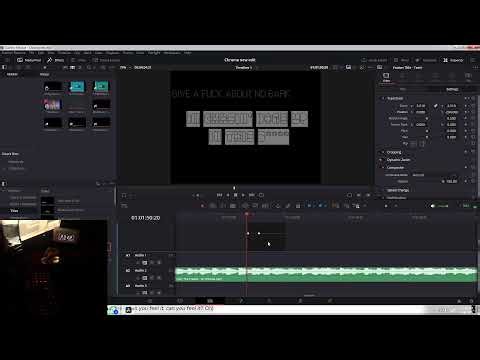The image size is (480, 360).
Task: Adjust the Rotation Angle slider
Action: click(427, 118)
